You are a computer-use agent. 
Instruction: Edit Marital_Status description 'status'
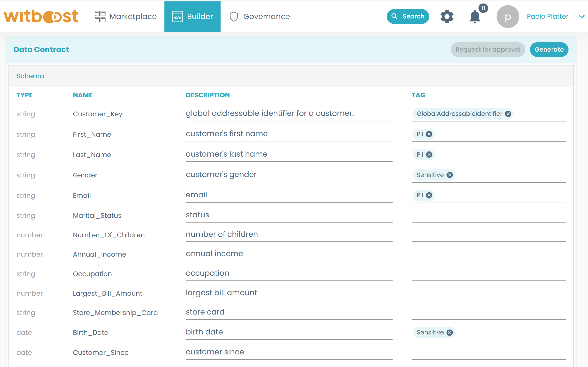tap(289, 215)
